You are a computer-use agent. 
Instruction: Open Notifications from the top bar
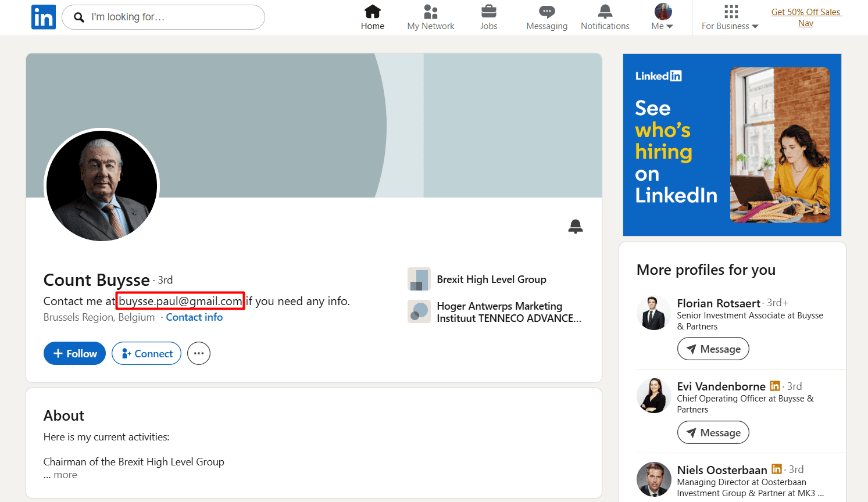pos(605,17)
